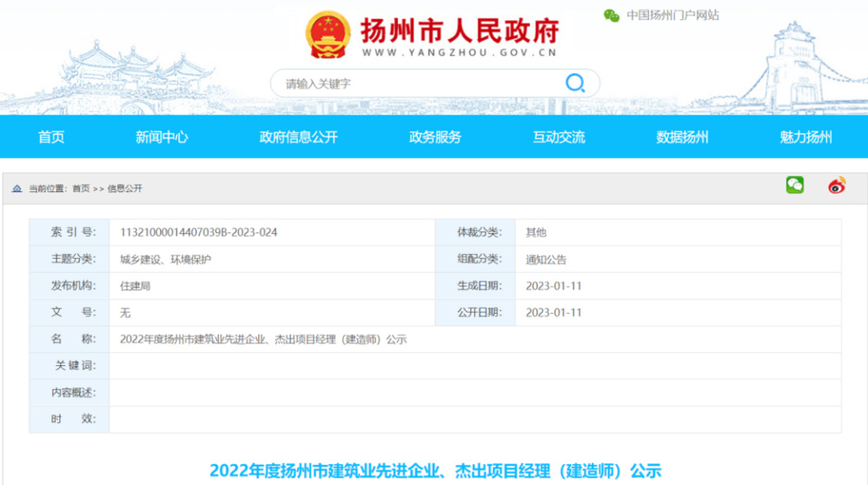Click 首页 in the breadcrumb trail
The image size is (868, 485).
pos(81,189)
